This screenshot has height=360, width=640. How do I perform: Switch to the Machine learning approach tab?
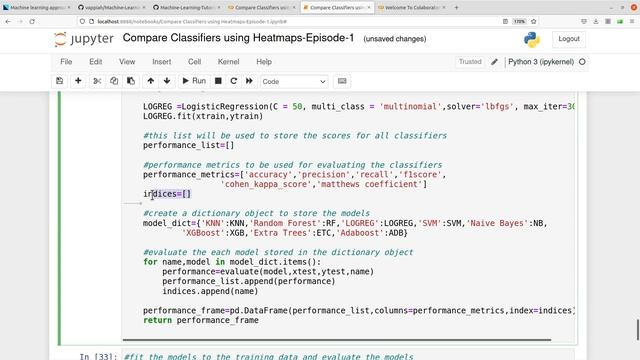coord(37,7)
